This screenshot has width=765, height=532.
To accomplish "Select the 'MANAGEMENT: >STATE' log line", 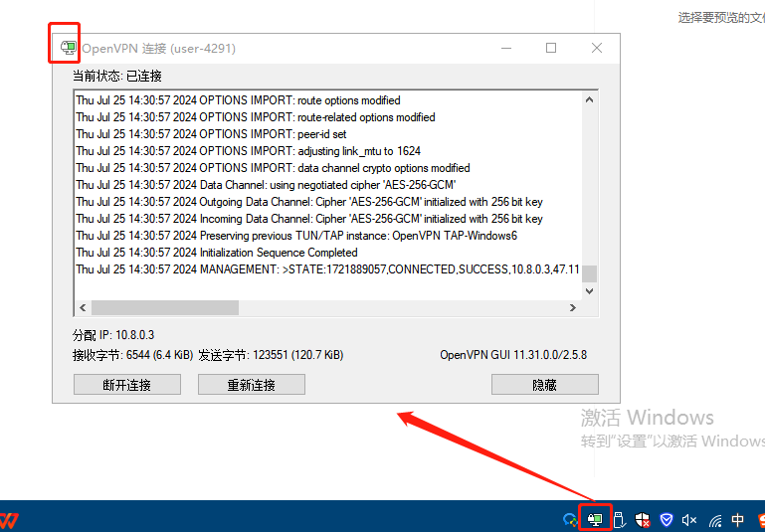I will point(327,269).
